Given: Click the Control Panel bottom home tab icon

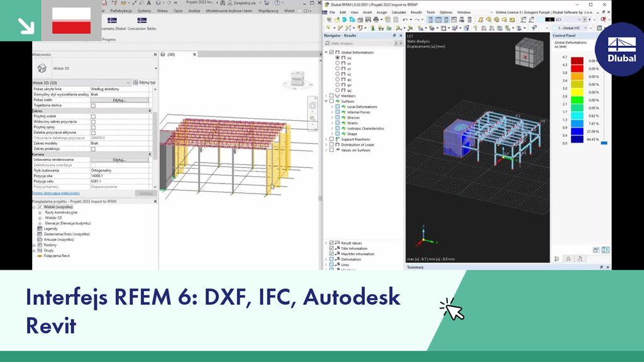Looking at the screenshot, I should [568, 258].
